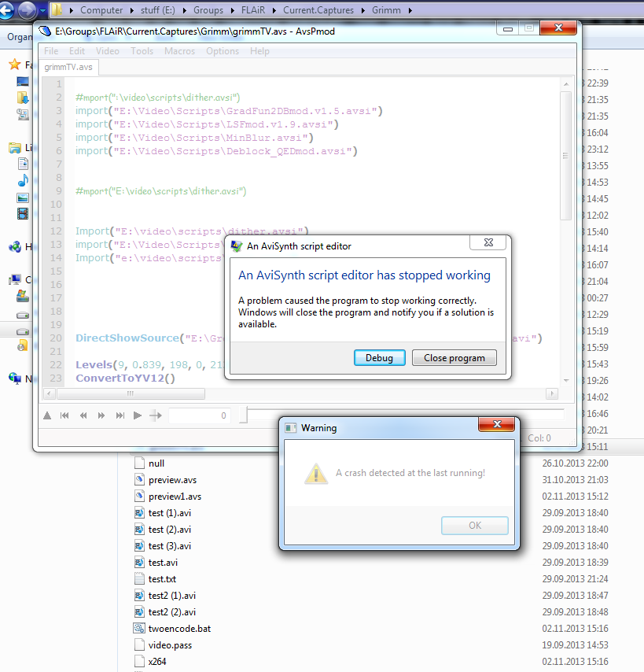Step back one frame in preview controls
This screenshot has width=644, height=672.
tap(83, 415)
